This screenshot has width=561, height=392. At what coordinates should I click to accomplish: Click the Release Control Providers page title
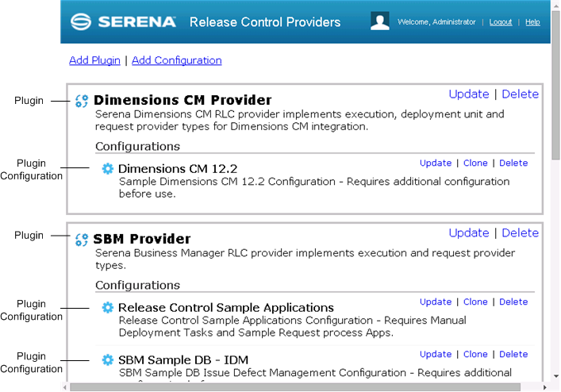click(x=265, y=22)
